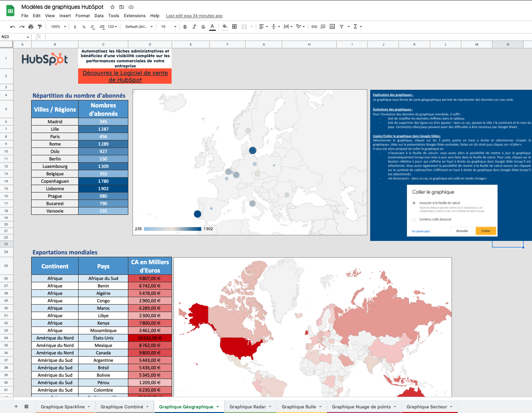Insert a comment
The width and height of the screenshot is (532, 413).
(323, 27)
